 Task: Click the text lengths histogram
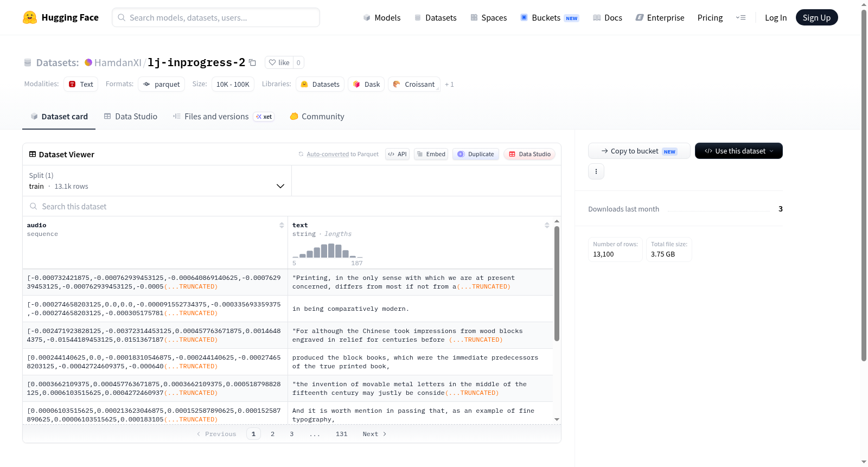[x=327, y=250]
